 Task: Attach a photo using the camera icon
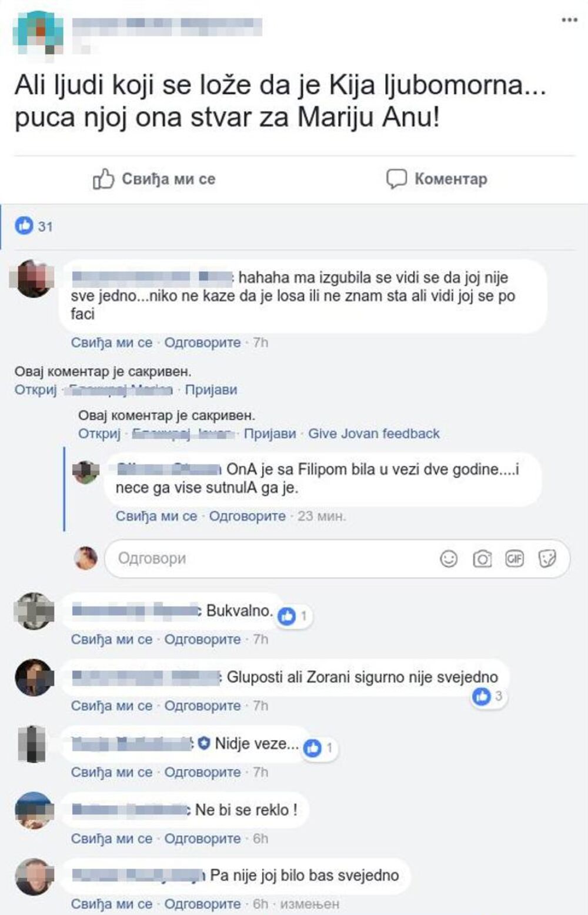(x=482, y=558)
